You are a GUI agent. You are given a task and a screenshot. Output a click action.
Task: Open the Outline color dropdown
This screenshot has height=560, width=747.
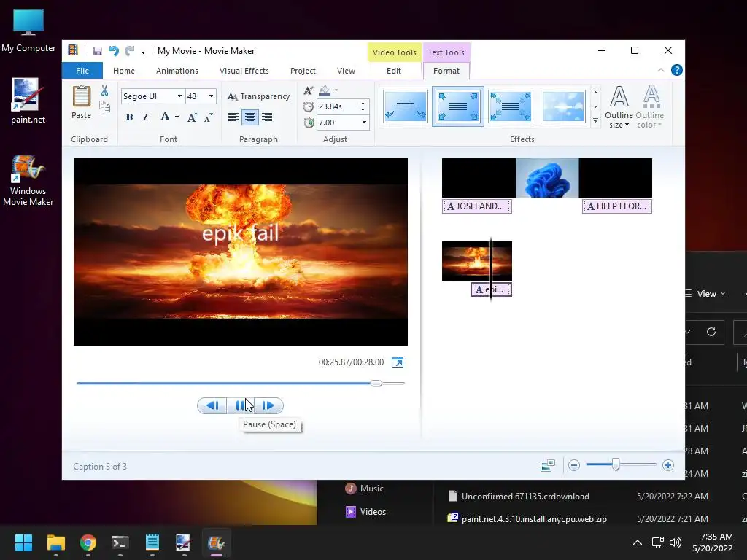[x=650, y=106]
